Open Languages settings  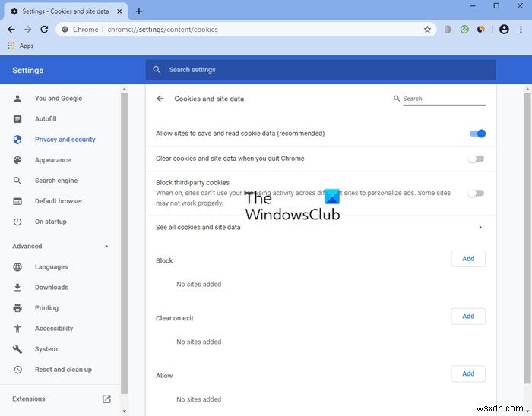(x=52, y=267)
